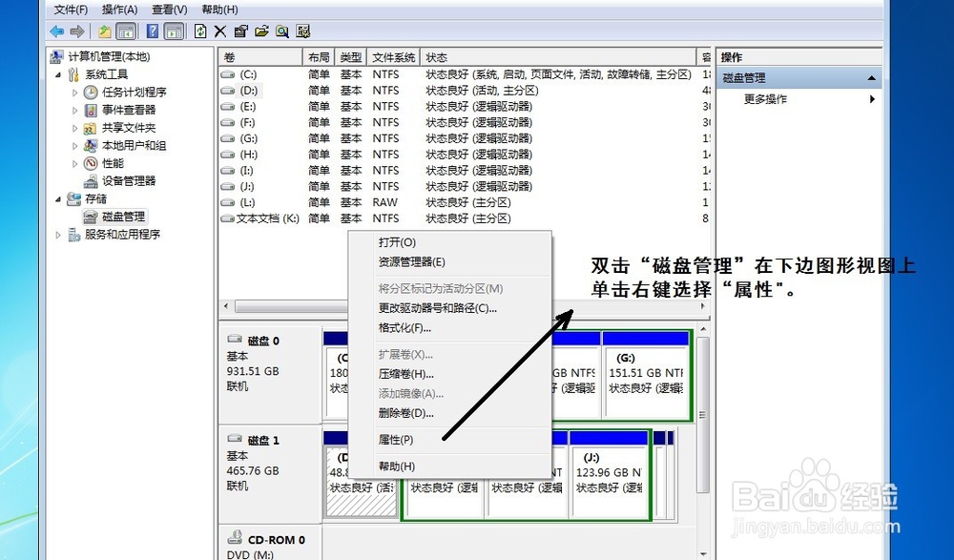
Task: Click the Forward navigation arrow in toolbar
Action: (77, 31)
